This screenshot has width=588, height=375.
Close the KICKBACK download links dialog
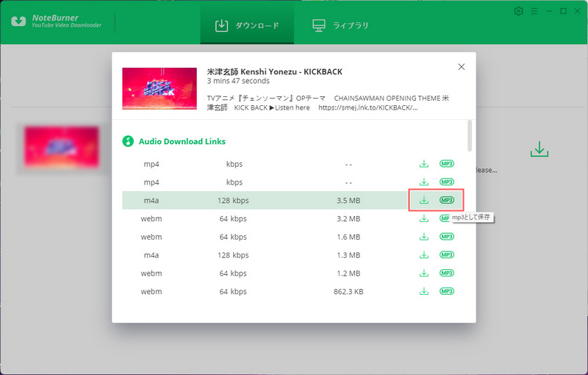point(462,67)
